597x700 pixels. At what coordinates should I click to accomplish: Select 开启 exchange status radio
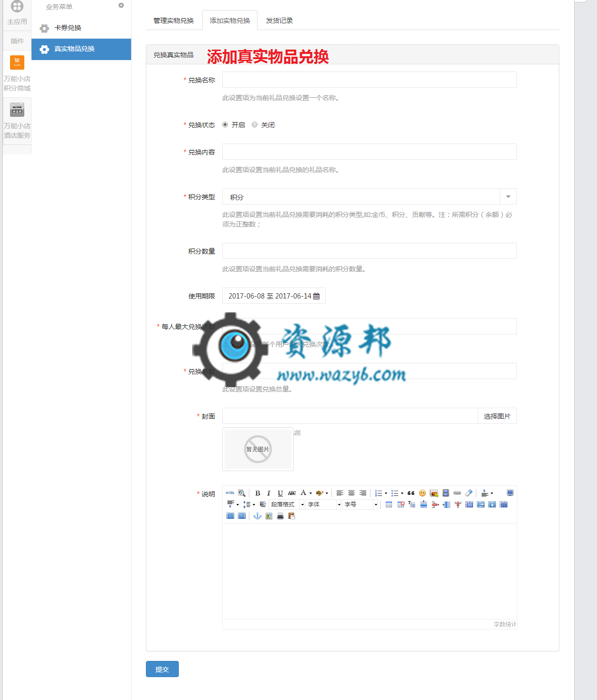pos(225,124)
